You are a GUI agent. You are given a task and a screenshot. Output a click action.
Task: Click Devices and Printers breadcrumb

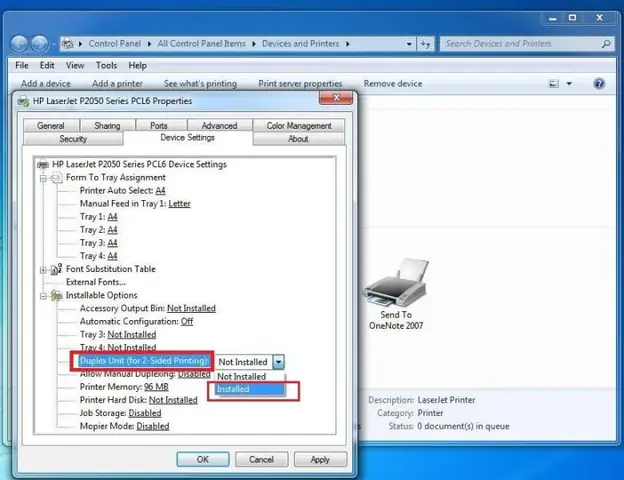click(300, 44)
